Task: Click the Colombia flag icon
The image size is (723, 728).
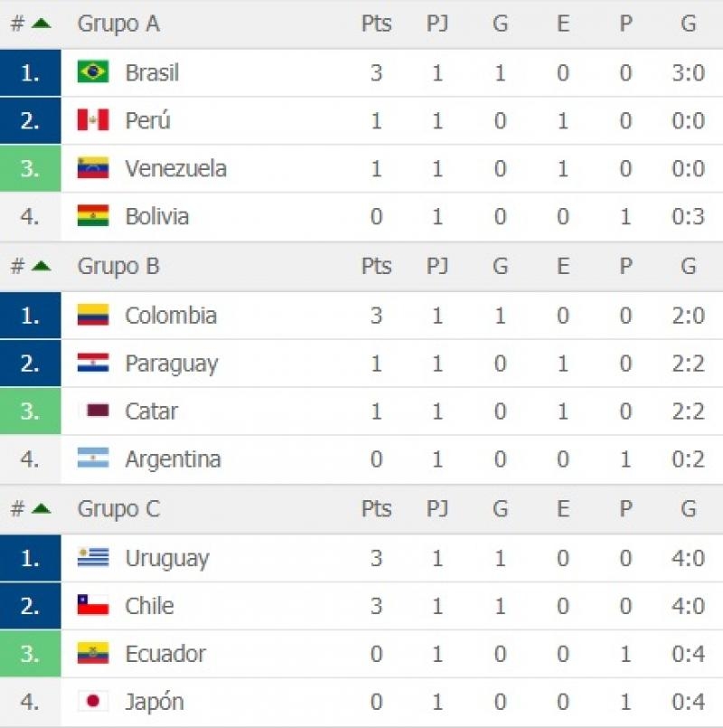Action: coord(93,316)
